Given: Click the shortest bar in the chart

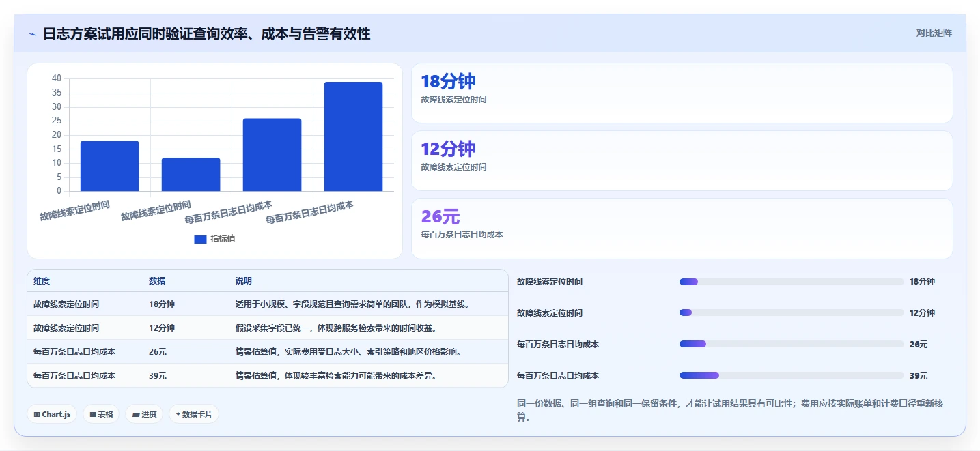Looking at the screenshot, I should (x=191, y=175).
